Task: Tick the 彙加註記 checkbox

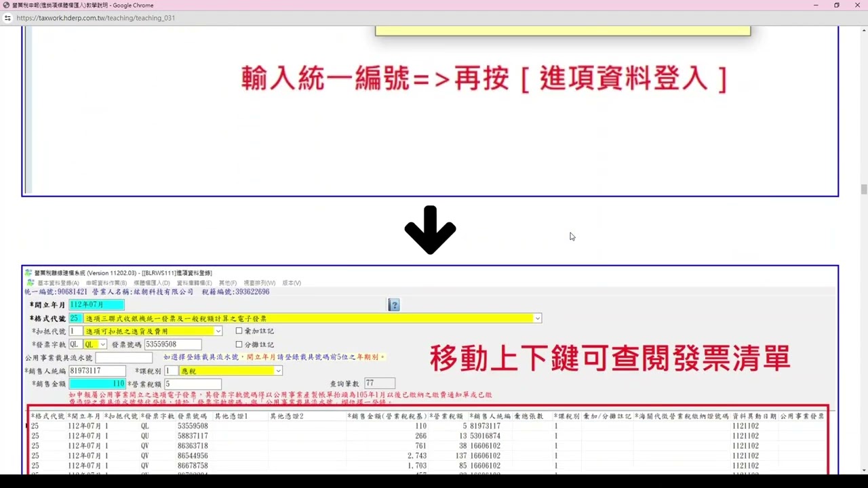Action: click(x=239, y=331)
